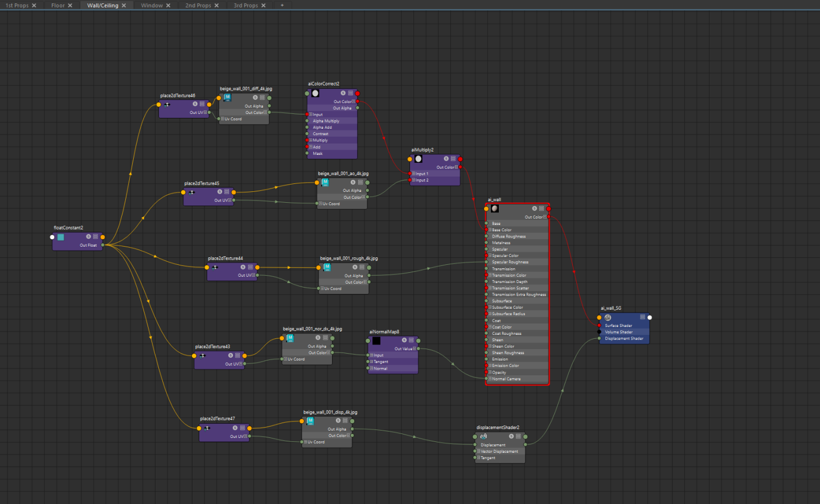
Task: Select Displacement Shader attribute on ai_wall_SG
Action: point(624,338)
